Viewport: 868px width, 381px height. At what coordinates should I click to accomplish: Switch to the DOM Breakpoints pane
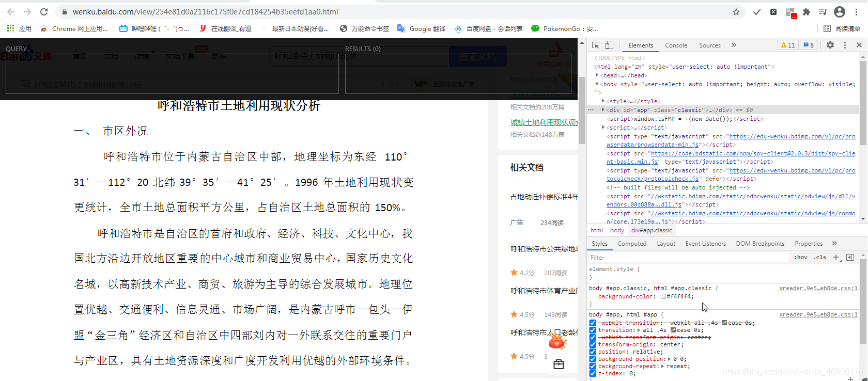tap(760, 244)
